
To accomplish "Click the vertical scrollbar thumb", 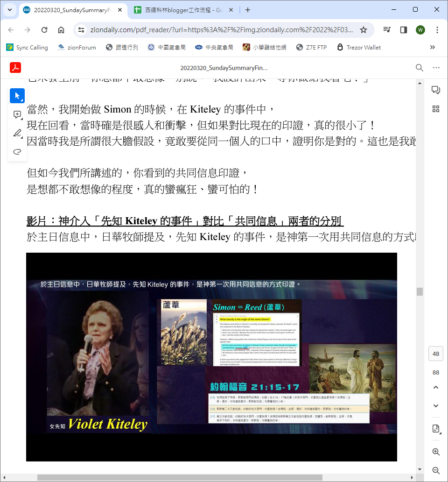I will tap(420, 292).
